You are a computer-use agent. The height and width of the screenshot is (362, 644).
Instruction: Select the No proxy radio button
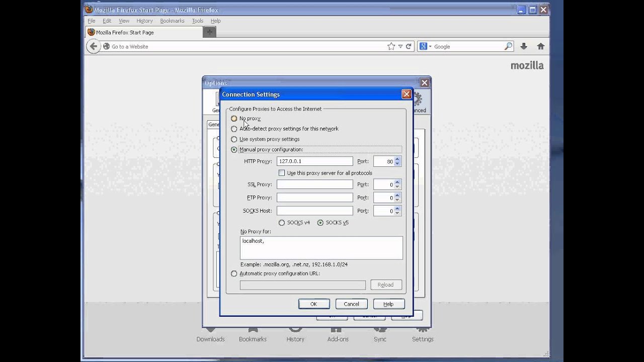(x=234, y=119)
